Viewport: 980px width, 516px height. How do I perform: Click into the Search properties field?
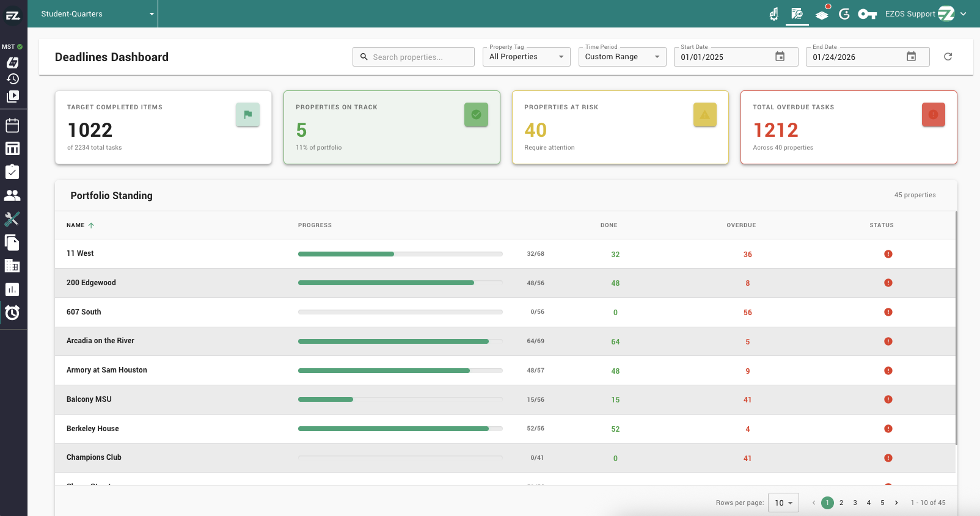[x=414, y=57]
